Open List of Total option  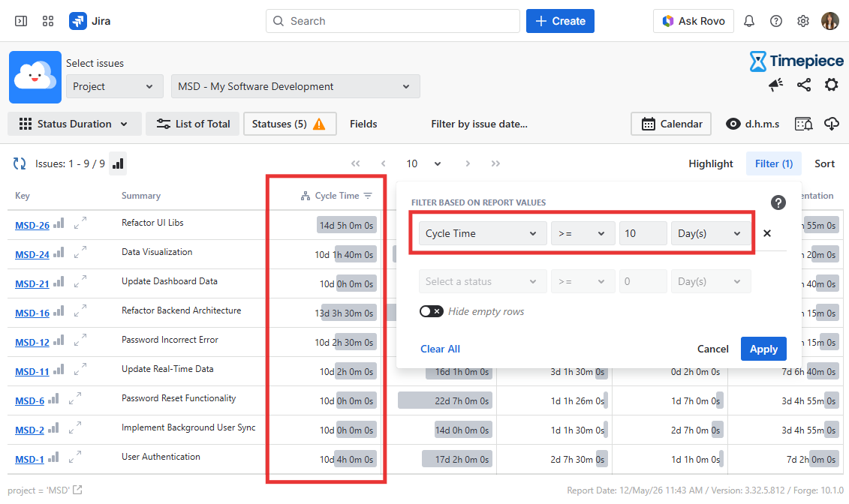(192, 124)
